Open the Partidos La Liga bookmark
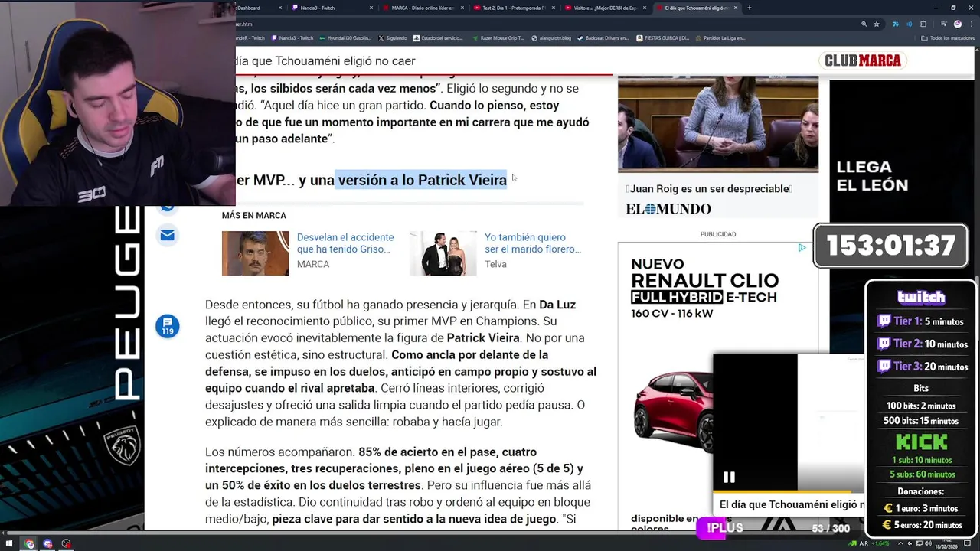This screenshot has height=551, width=980. (x=720, y=37)
